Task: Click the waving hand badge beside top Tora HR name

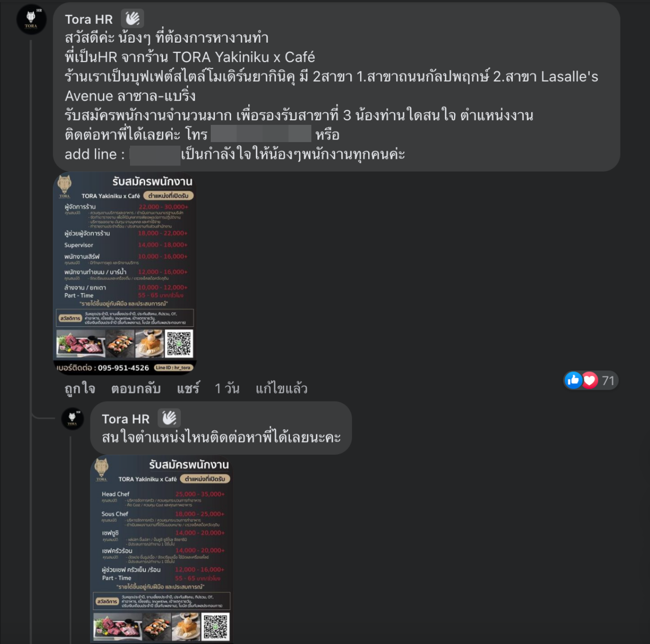Action: (133, 19)
